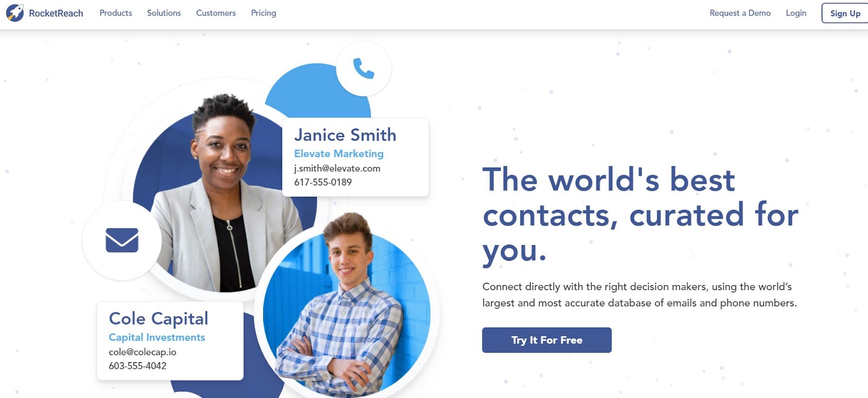Go to the Customers page

216,13
